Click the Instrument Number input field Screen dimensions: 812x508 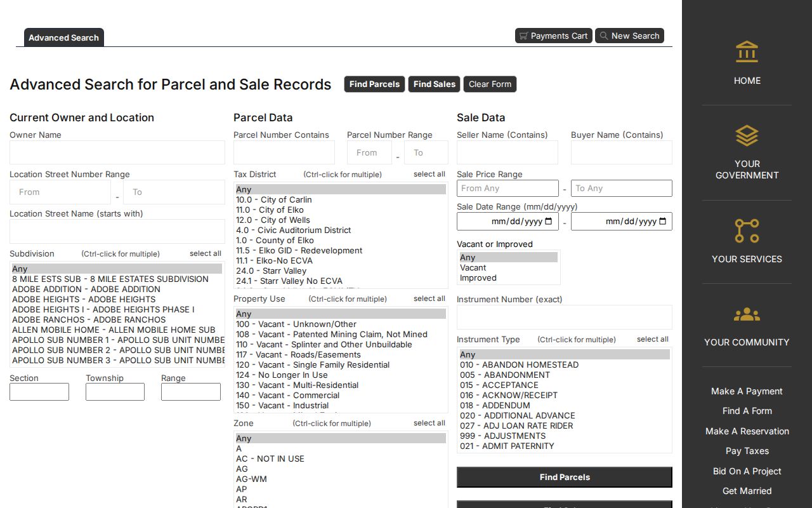point(565,317)
